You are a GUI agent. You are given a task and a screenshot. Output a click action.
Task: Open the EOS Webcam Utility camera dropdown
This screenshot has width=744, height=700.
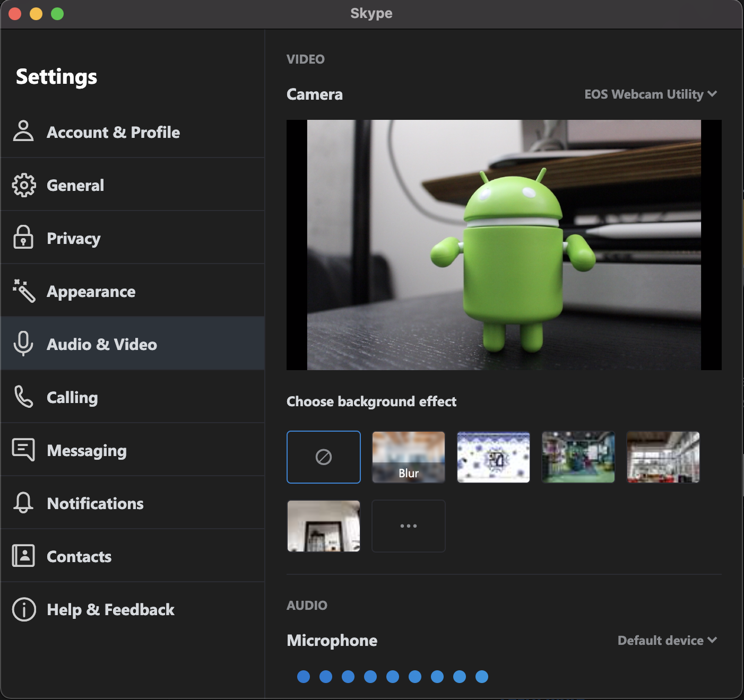coord(650,94)
